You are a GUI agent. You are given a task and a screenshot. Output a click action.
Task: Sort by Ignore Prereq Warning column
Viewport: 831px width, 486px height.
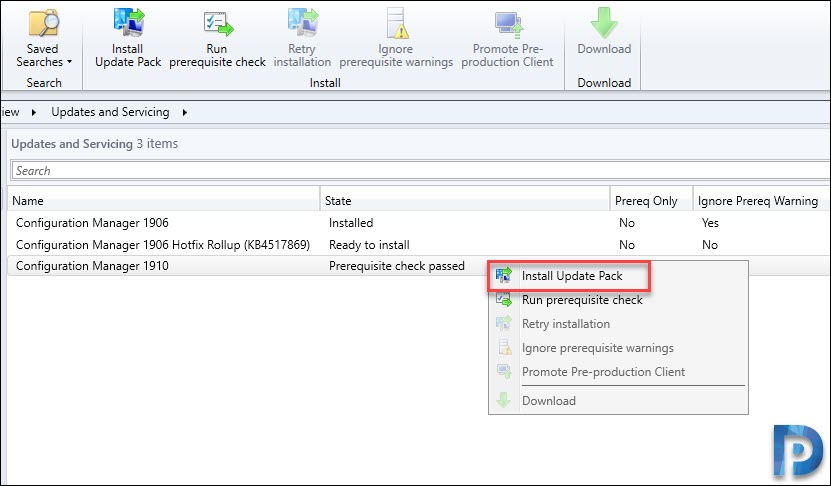[762, 201]
